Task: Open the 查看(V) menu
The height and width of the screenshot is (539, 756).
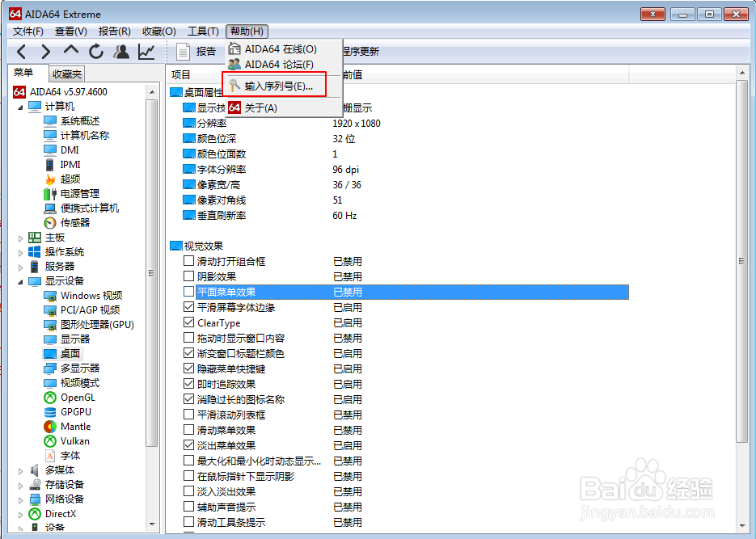Action: (71, 32)
